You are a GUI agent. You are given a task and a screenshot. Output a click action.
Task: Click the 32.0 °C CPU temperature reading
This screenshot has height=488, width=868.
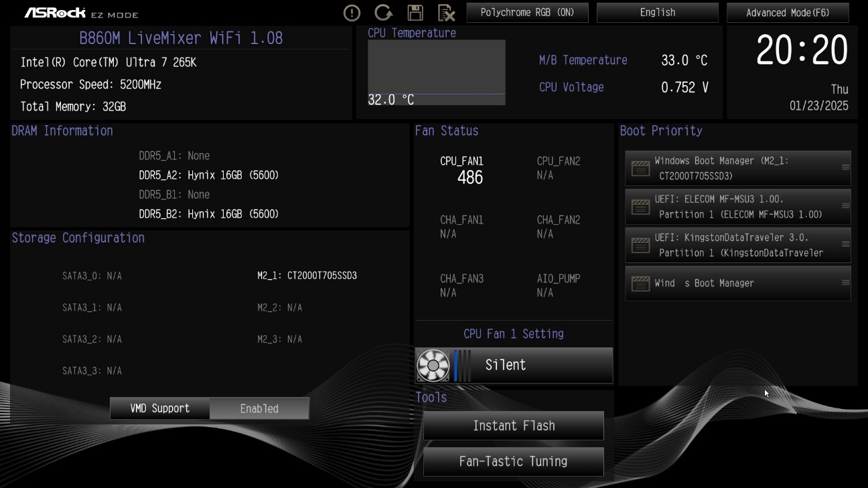tap(391, 100)
